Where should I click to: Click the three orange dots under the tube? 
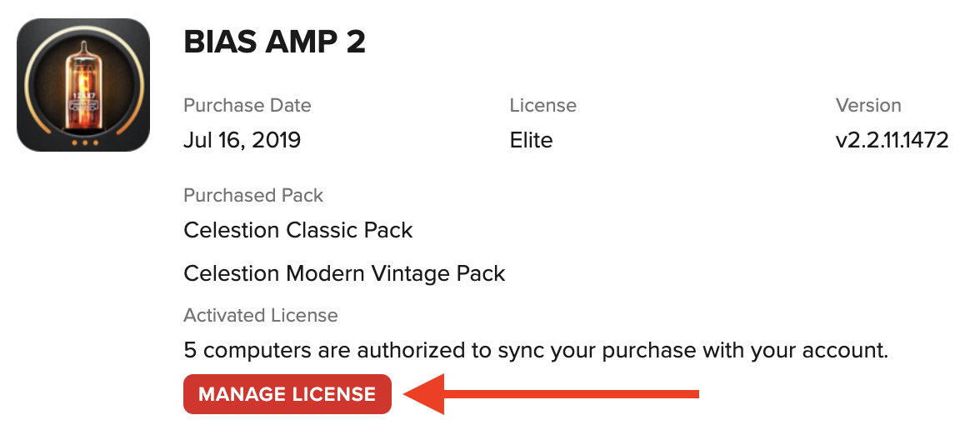[83, 143]
